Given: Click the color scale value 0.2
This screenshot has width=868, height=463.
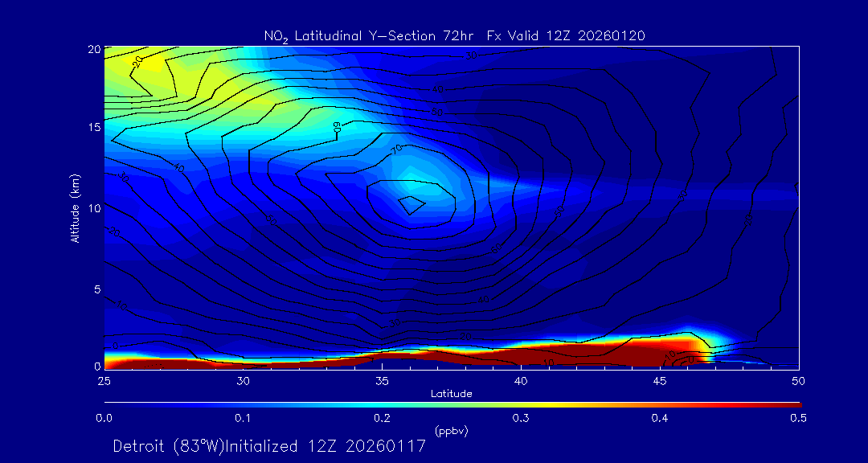Looking at the screenshot, I should point(382,419).
